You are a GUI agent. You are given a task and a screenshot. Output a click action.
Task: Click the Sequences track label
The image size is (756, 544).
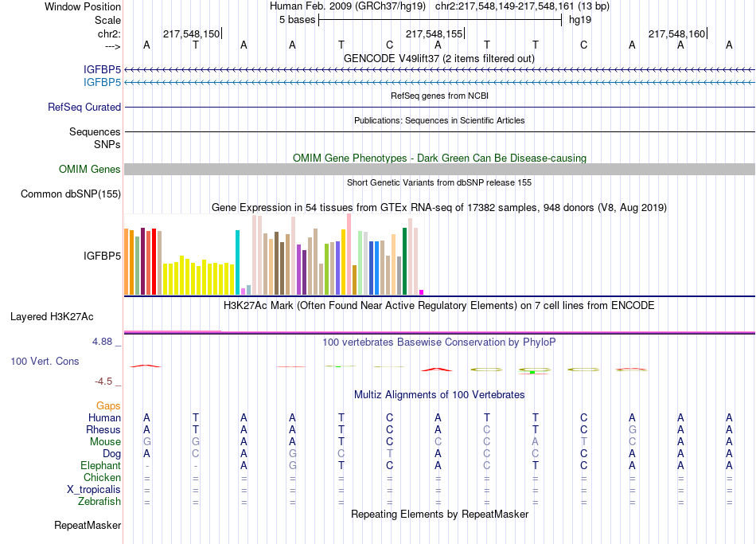pos(95,131)
